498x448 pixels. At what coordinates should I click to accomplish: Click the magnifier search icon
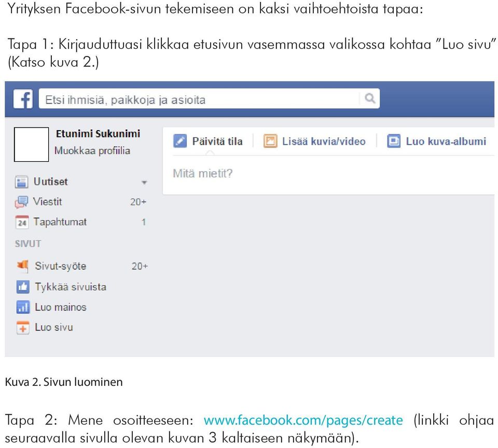[x=370, y=98]
